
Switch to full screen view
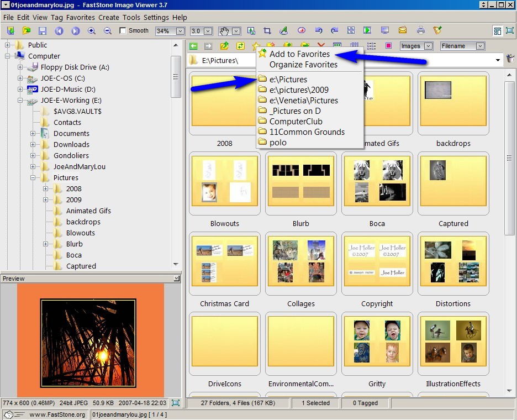[x=510, y=31]
